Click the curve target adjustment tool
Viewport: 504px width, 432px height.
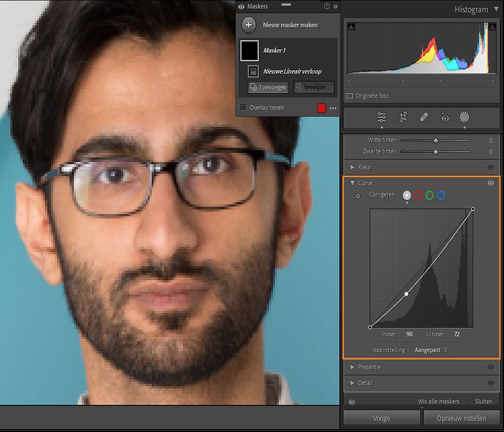click(x=358, y=196)
